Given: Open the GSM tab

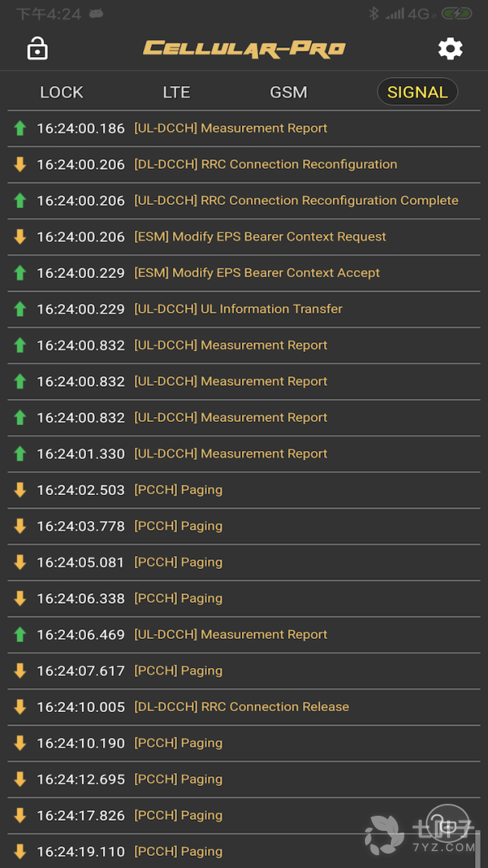Looking at the screenshot, I should (x=288, y=92).
